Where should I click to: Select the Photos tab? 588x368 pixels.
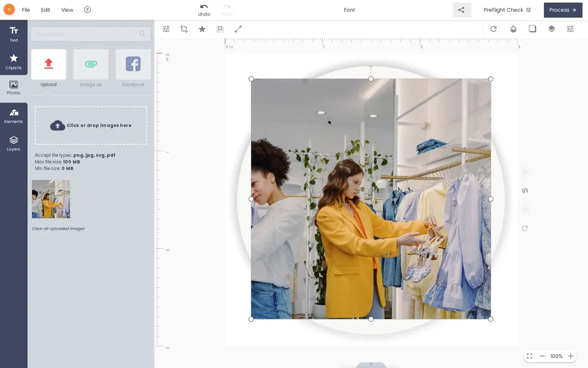tap(14, 88)
